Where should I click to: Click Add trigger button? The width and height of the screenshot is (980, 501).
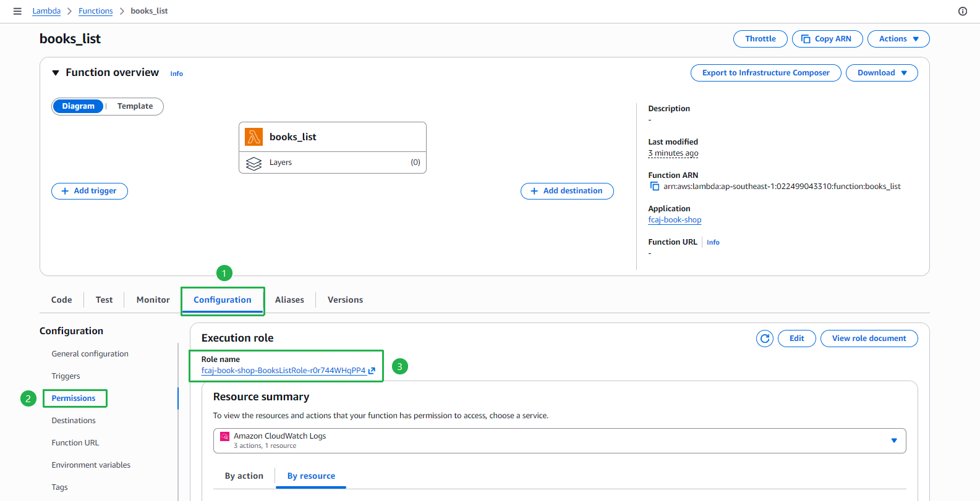click(x=90, y=191)
